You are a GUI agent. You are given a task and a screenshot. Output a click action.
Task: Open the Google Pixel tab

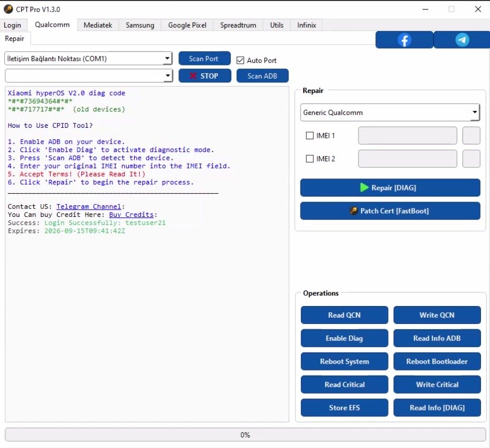tap(187, 25)
